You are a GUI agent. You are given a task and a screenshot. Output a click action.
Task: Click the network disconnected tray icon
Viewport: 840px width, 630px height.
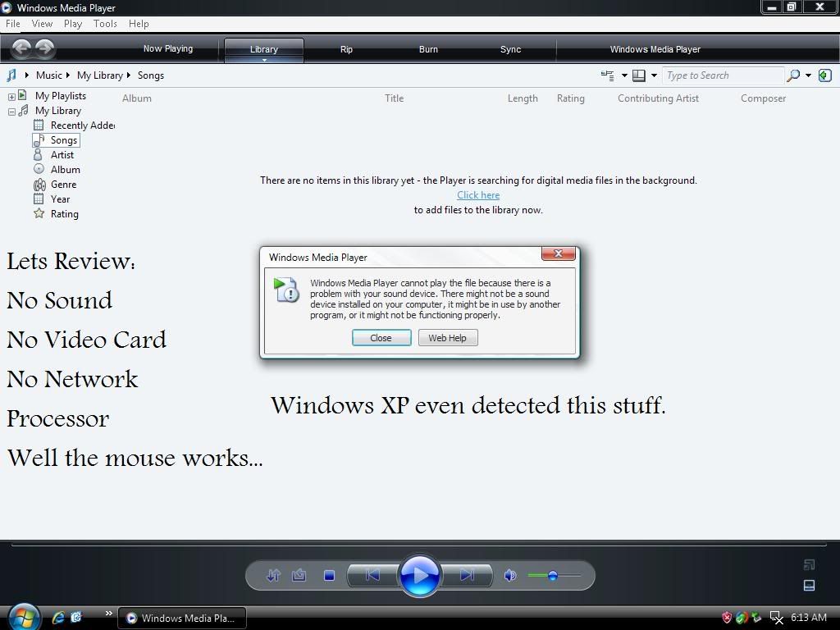(776, 618)
